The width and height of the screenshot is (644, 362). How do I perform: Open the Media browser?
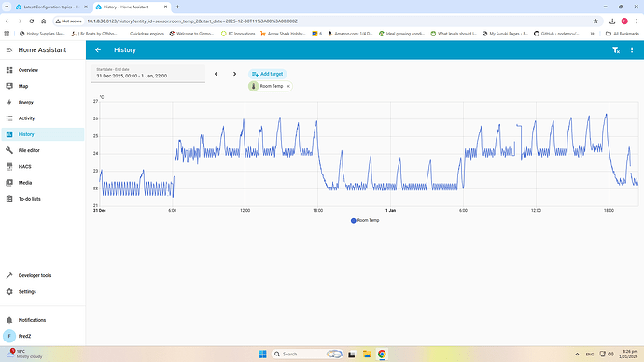click(x=43, y=183)
